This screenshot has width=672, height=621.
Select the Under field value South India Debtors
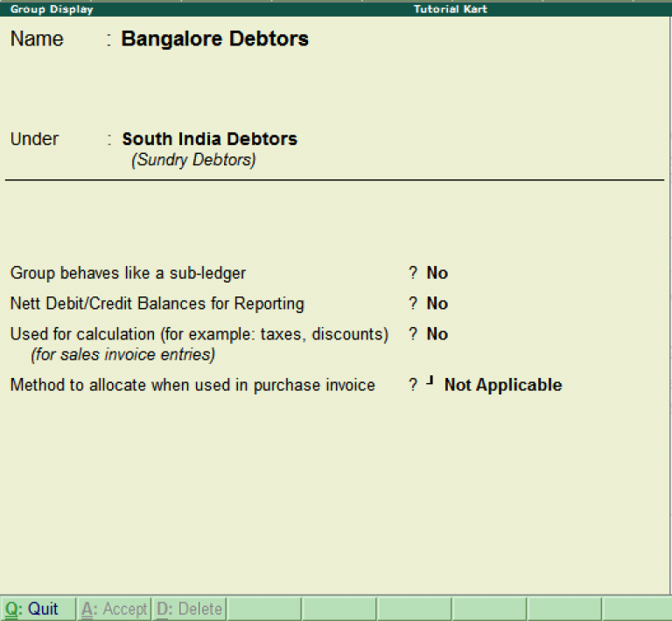(210, 139)
